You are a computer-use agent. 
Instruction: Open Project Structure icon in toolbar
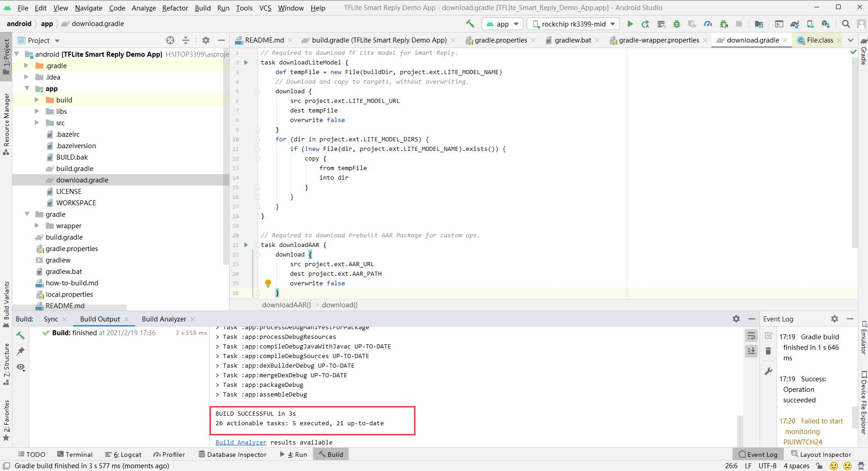759,24
